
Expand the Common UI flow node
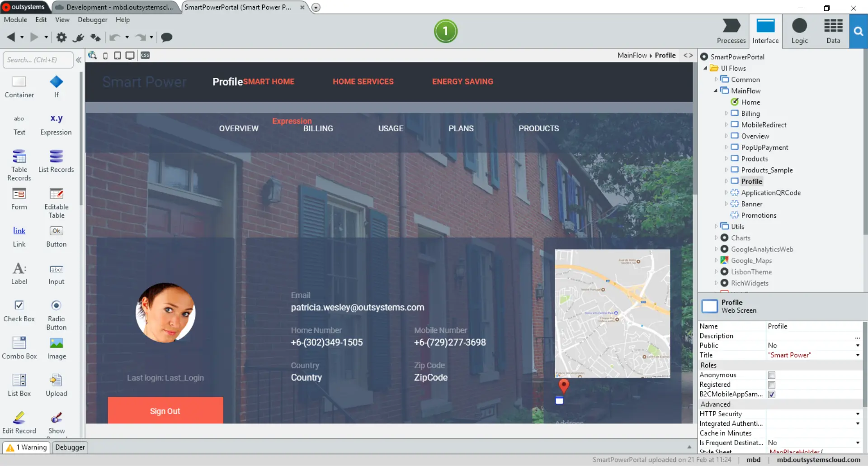pos(716,80)
